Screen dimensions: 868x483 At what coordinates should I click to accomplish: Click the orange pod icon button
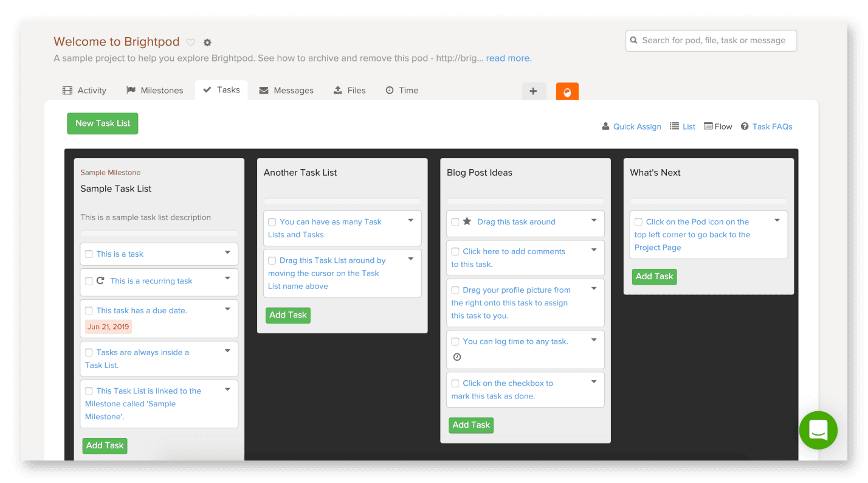567,91
